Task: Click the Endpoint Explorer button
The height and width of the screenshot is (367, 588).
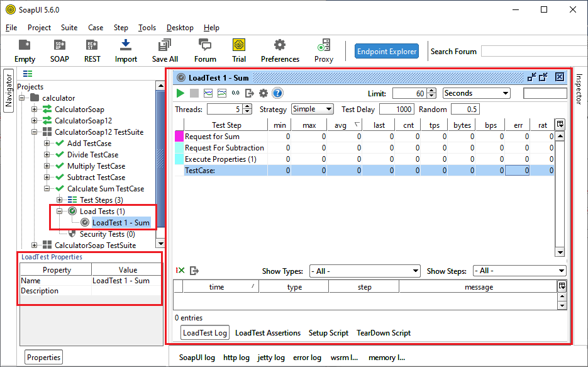Action: tap(386, 51)
